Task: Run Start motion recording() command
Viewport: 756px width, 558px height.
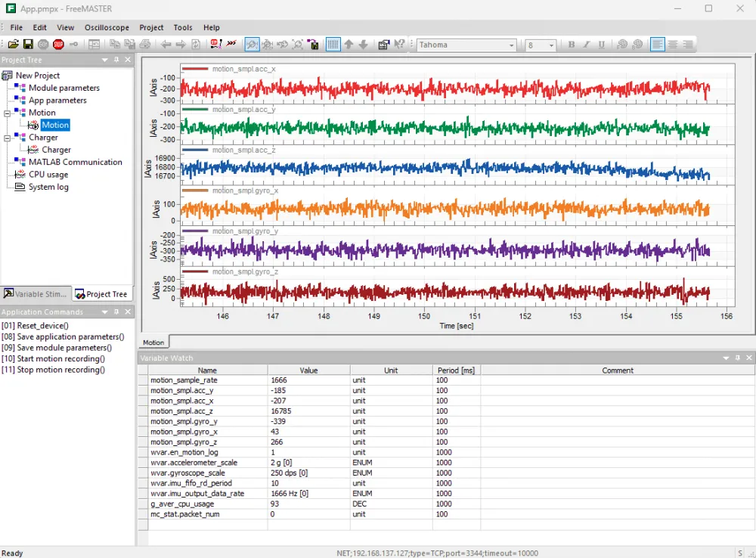Action: 53,359
